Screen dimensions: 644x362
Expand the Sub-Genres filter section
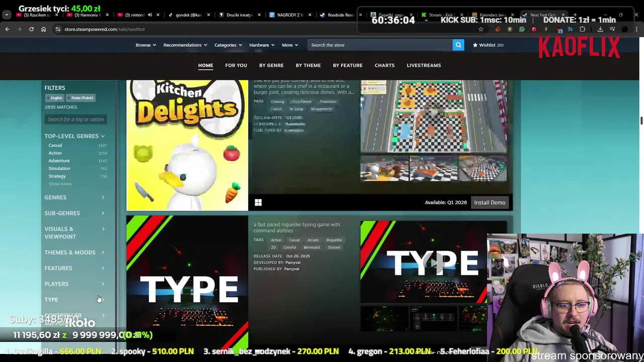point(74,213)
